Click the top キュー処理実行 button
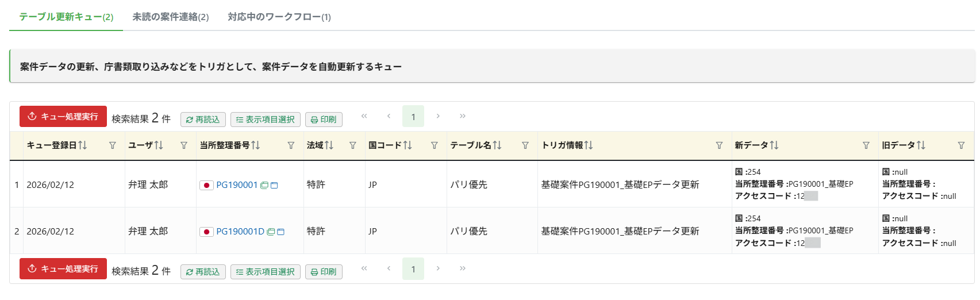Viewport: 980px width, 300px height. (63, 117)
